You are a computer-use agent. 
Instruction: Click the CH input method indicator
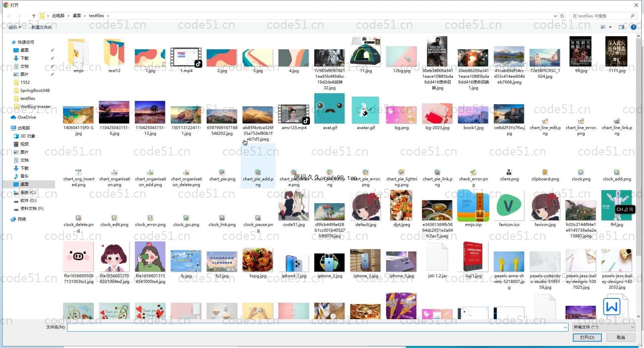(x=625, y=210)
